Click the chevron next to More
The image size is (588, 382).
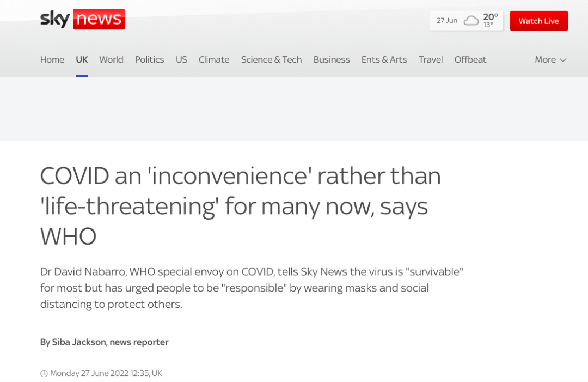(x=563, y=60)
